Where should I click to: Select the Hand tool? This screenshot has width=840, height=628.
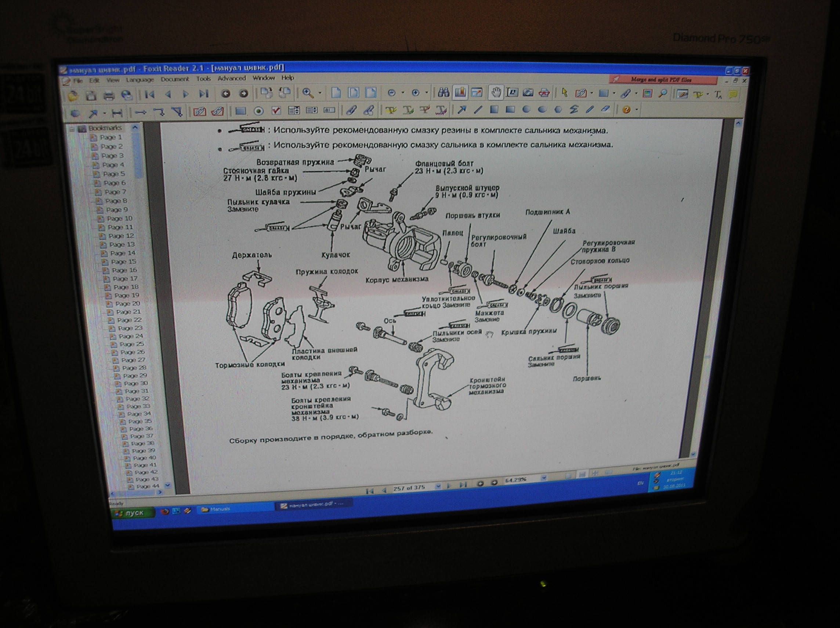click(496, 92)
